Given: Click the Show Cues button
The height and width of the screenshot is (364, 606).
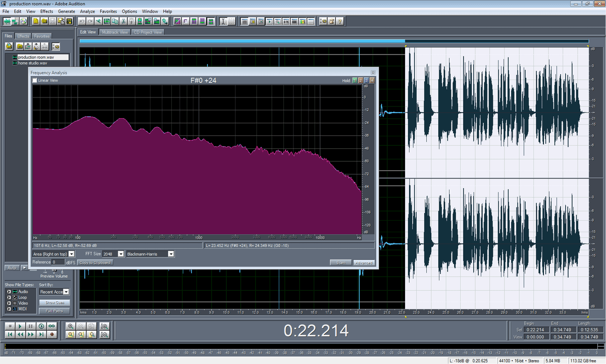Looking at the screenshot, I should coord(55,302).
